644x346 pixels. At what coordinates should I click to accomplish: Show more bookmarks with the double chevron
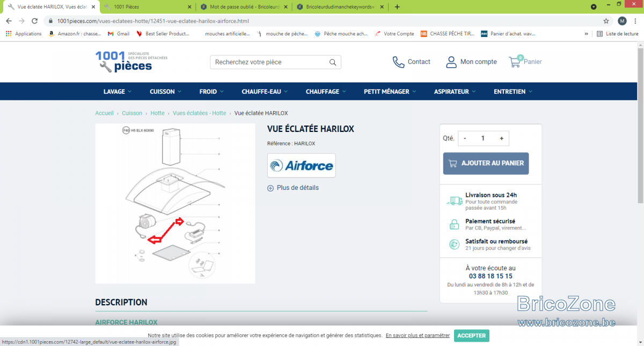click(586, 33)
